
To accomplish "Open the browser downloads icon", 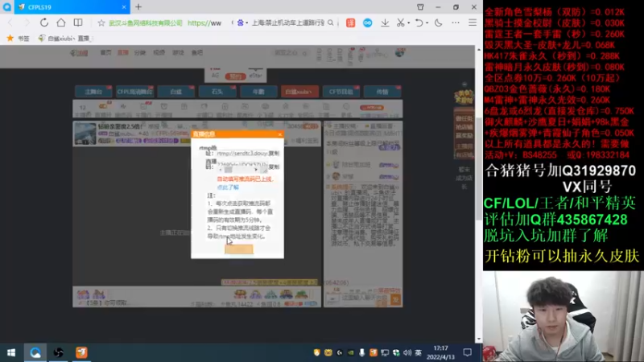I will [x=385, y=23].
